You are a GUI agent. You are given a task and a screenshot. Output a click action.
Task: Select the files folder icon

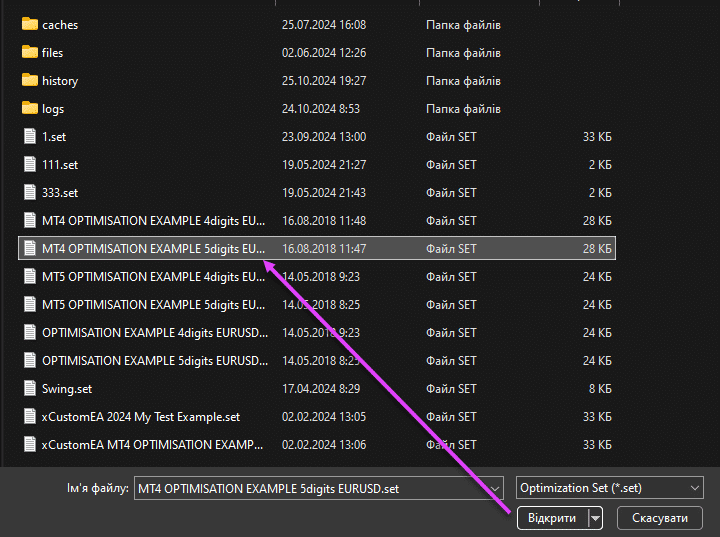pos(29,52)
